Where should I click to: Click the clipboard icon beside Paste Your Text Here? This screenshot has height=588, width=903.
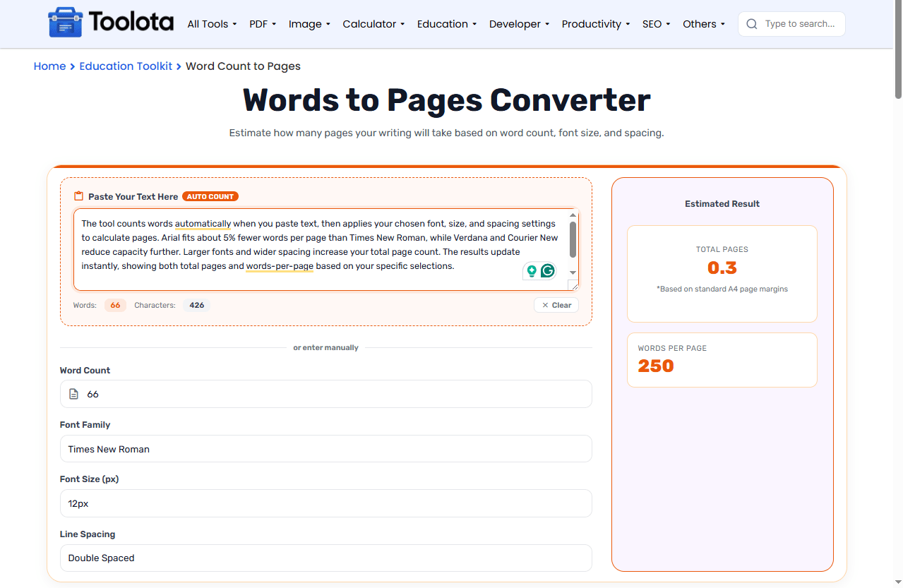79,196
